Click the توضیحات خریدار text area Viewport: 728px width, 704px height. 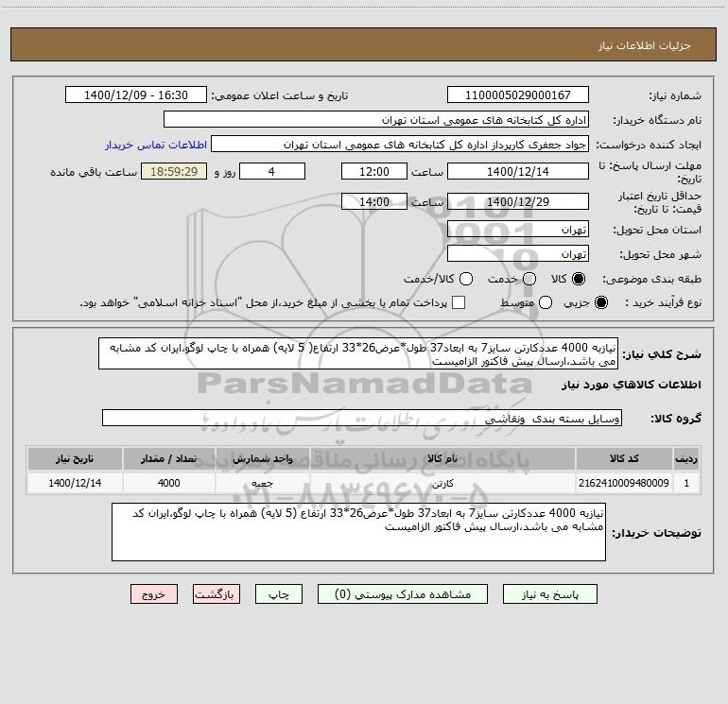pos(358,532)
